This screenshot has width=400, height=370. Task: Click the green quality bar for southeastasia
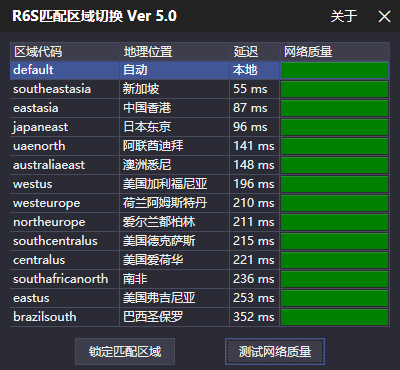click(x=335, y=89)
